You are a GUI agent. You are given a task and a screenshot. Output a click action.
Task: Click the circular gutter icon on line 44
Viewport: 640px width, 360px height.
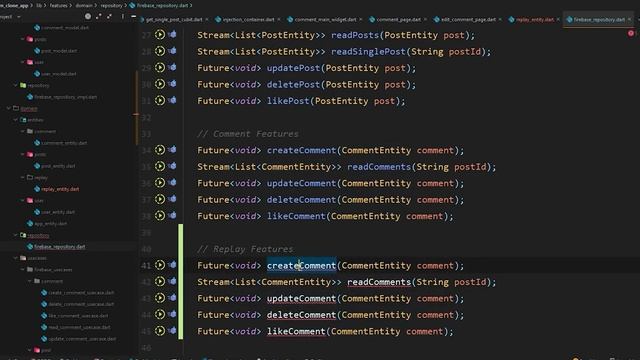(160, 314)
